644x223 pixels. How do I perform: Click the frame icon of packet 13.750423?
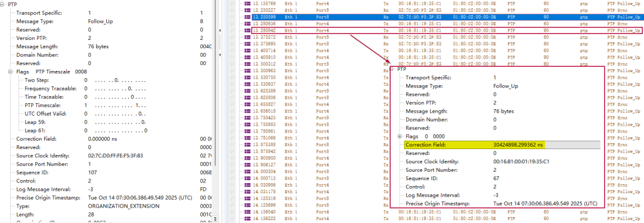247,117
